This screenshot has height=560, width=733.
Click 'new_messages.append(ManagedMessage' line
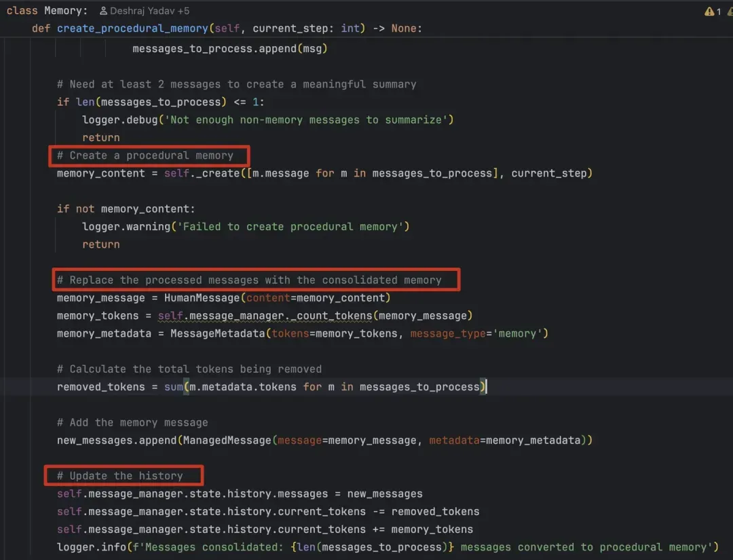[x=324, y=441]
